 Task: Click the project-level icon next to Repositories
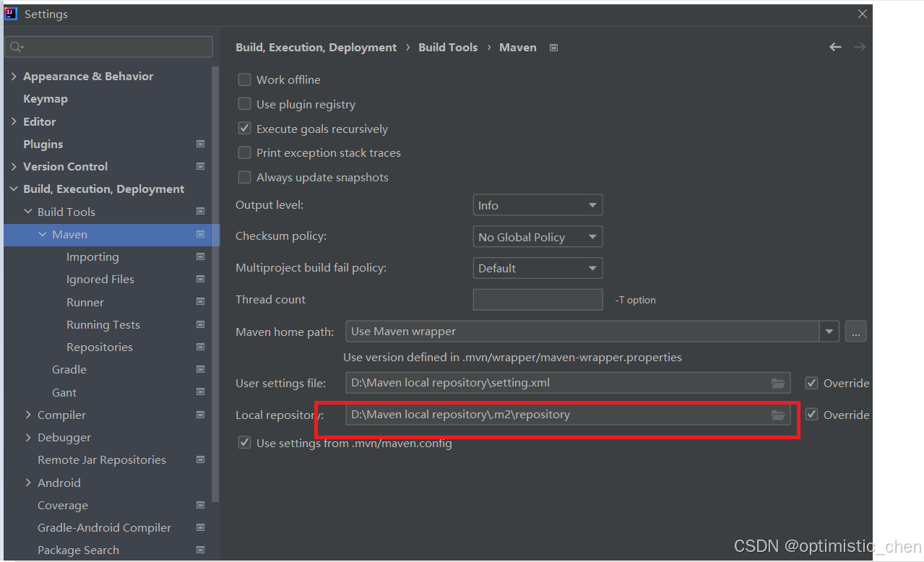[201, 347]
